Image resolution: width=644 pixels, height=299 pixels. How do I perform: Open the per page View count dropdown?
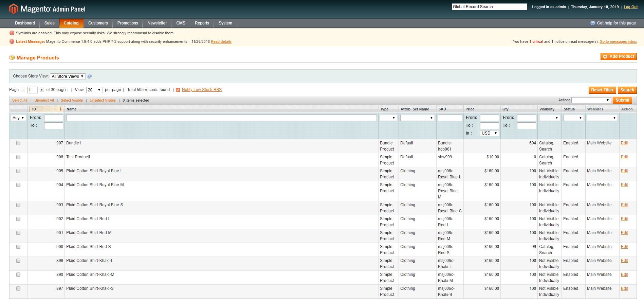[94, 90]
